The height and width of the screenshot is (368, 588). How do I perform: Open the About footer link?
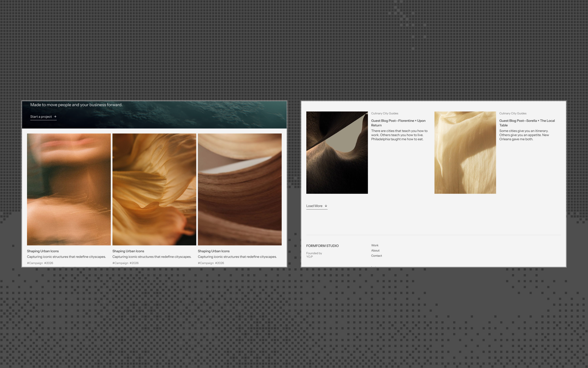click(x=375, y=250)
